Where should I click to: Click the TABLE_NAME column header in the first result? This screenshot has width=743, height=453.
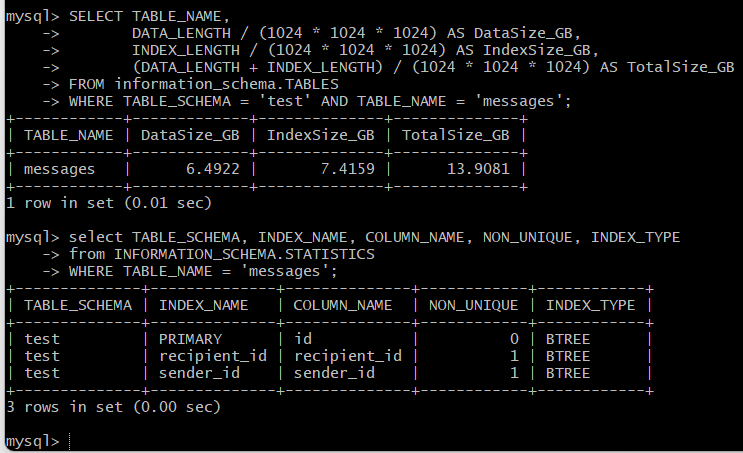click(x=69, y=135)
